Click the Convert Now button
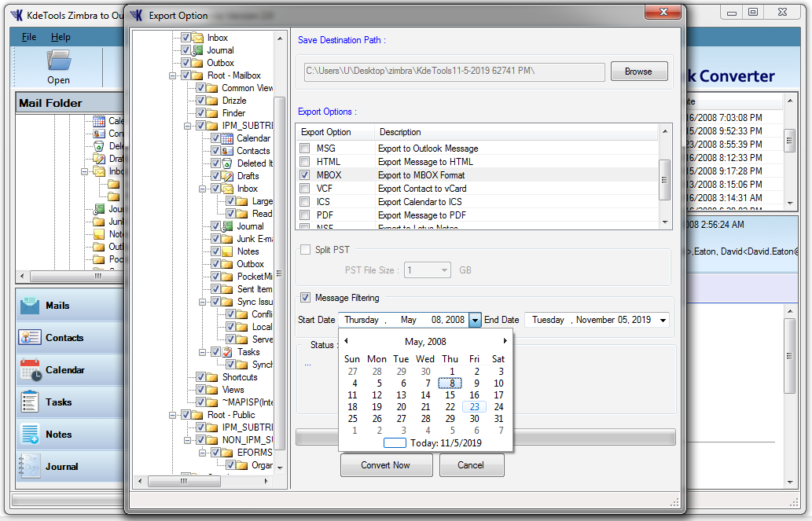The height and width of the screenshot is (521, 812). pyautogui.click(x=386, y=465)
